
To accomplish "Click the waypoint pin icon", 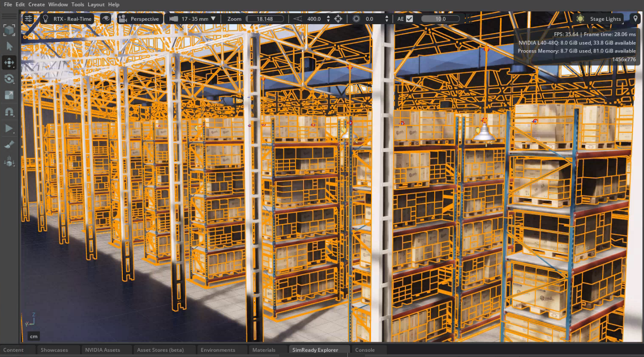I will [x=635, y=18].
